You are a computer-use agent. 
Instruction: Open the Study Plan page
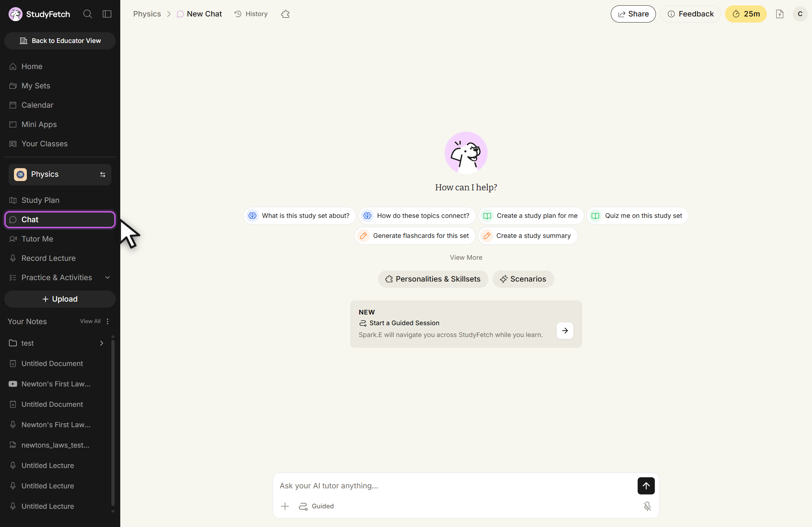click(x=60, y=200)
